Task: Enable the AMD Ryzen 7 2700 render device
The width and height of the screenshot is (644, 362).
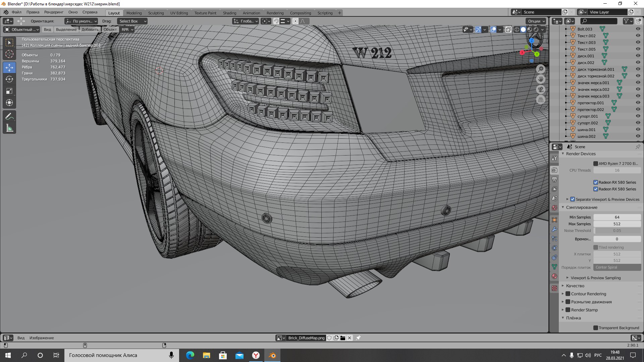Action: (596, 164)
